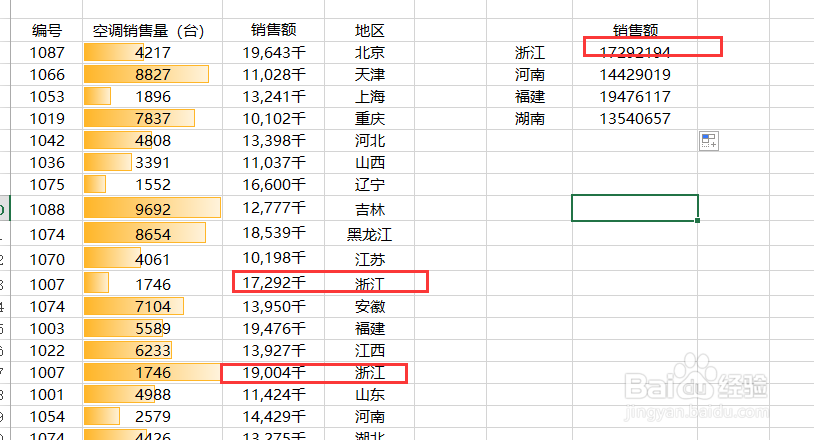Select 福建 beside 19476117
The width and height of the screenshot is (814, 440).
click(530, 97)
